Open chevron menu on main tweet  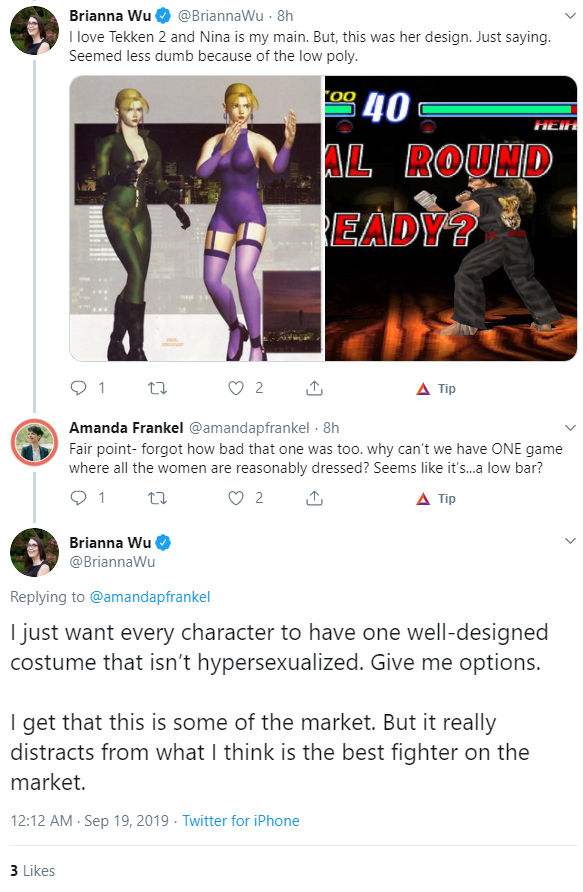(570, 541)
